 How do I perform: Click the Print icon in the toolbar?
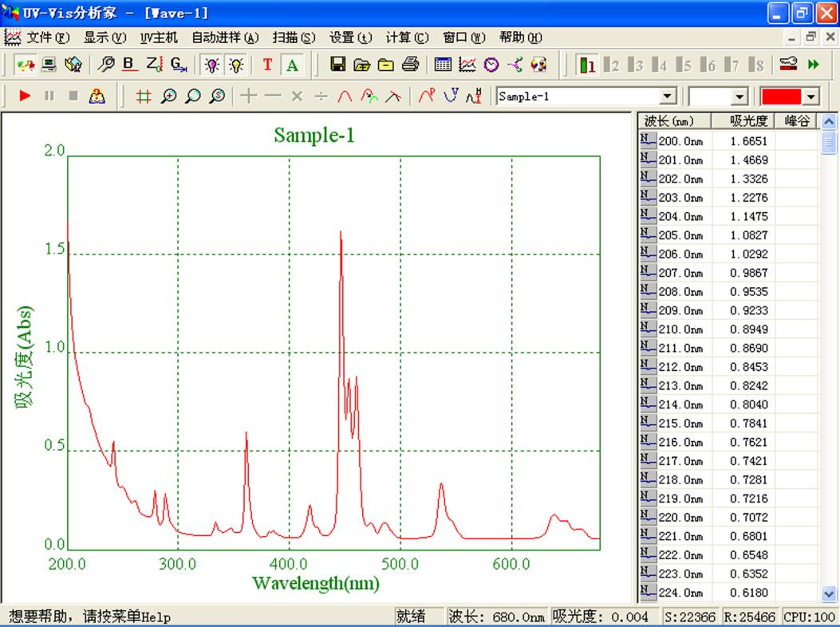click(x=410, y=65)
